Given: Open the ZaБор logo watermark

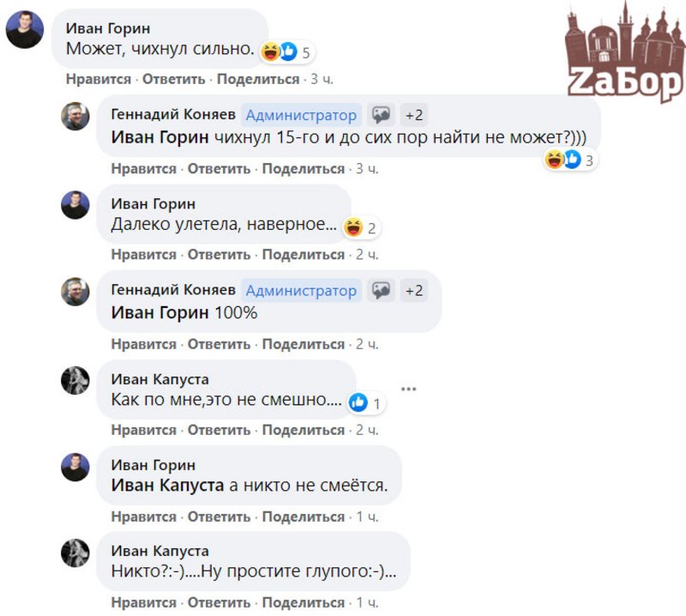Looking at the screenshot, I should coord(625,52).
